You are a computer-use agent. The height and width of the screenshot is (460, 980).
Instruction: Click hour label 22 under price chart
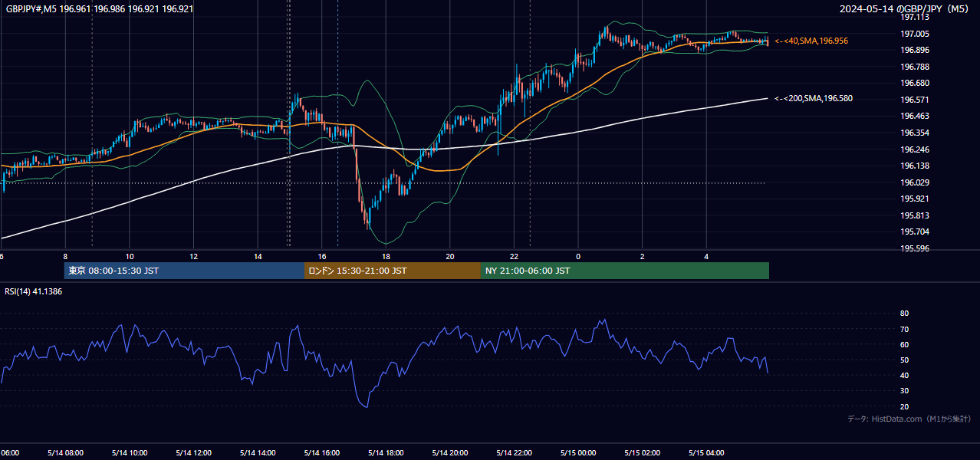coord(514,256)
